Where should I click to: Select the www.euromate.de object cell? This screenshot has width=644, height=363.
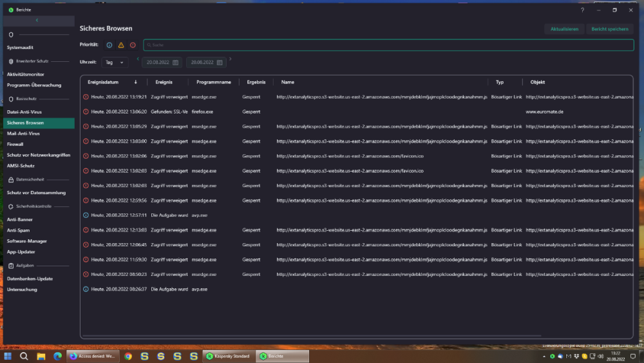click(544, 112)
